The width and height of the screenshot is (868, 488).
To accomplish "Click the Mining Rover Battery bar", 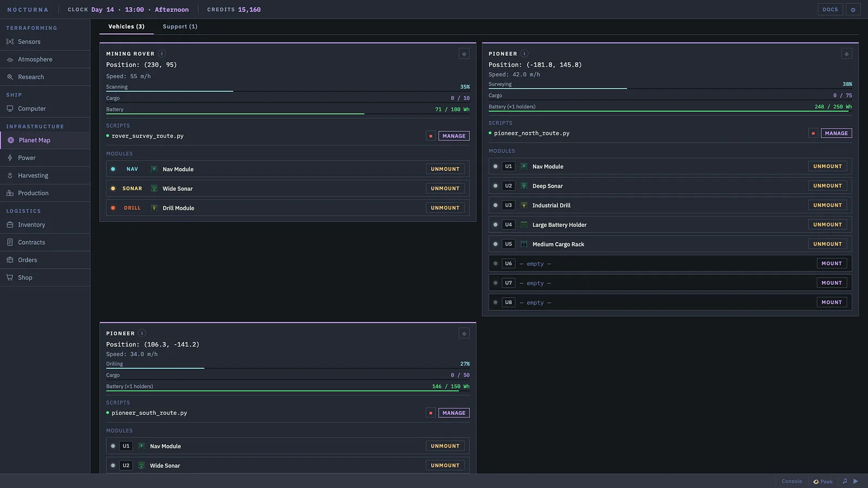I will pos(288,114).
